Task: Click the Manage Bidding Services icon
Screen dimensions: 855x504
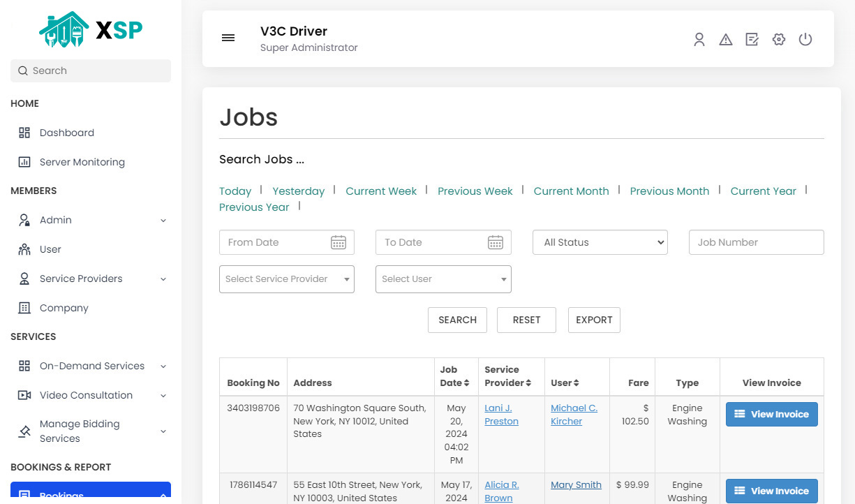Action: (x=23, y=431)
